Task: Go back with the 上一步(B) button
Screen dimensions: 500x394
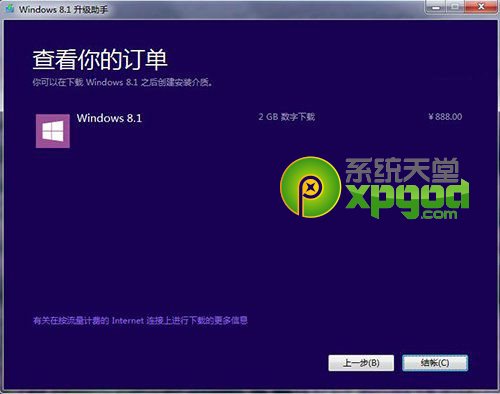Action: pos(361,363)
